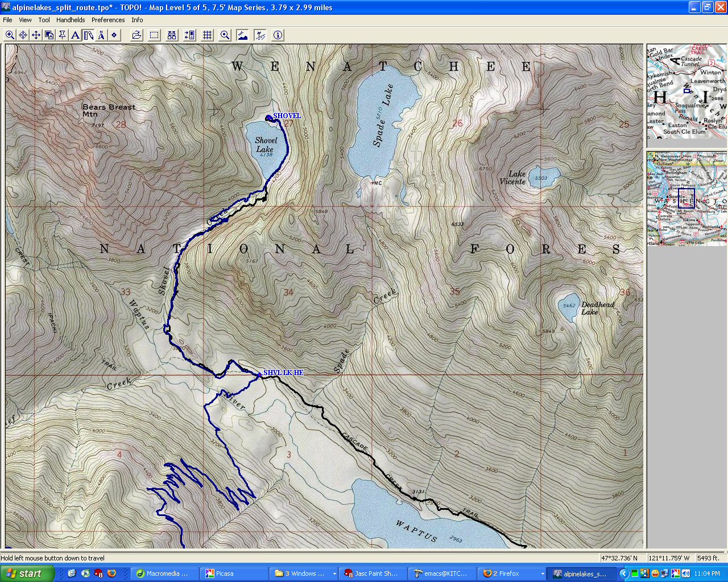
Task: Click the elevation profile icon
Action: tap(243, 35)
